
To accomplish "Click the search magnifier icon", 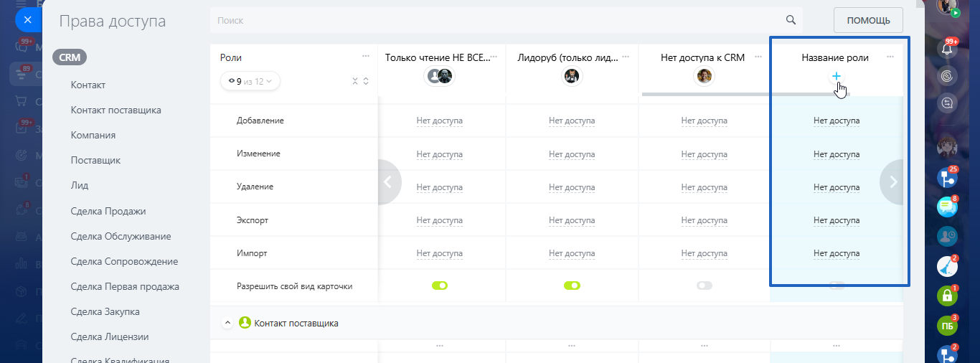I will pos(791,20).
